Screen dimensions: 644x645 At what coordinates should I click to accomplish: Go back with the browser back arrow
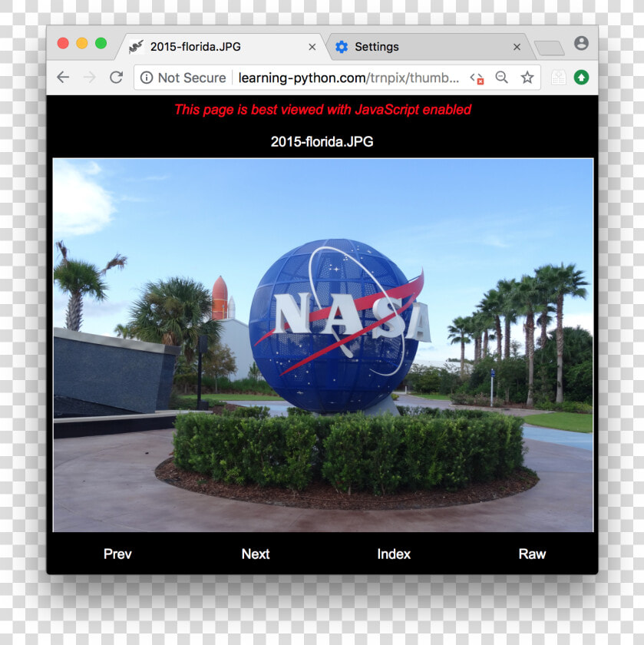click(x=63, y=78)
